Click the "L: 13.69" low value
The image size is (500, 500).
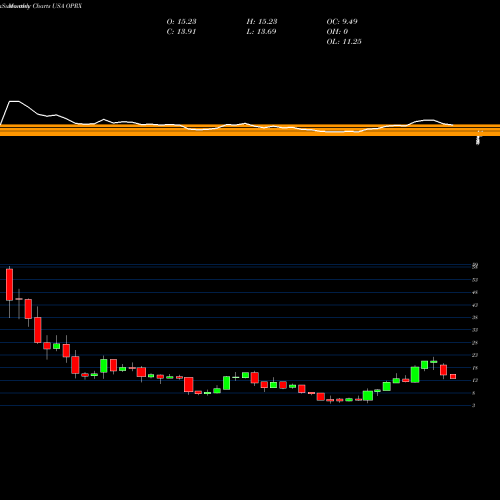tap(261, 32)
